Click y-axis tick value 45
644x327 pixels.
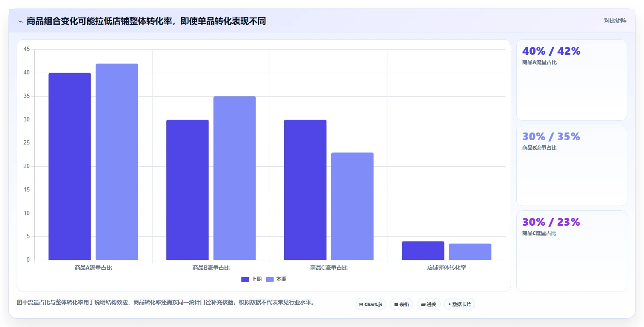tap(26, 50)
